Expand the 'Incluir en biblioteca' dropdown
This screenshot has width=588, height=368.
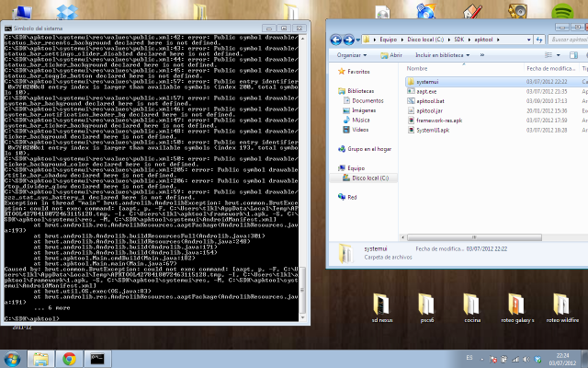pos(440,55)
